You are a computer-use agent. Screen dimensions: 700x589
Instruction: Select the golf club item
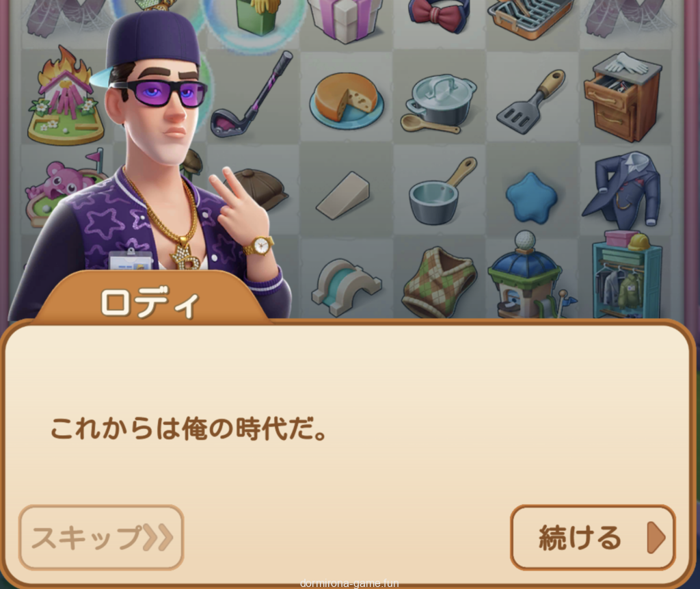[252, 94]
